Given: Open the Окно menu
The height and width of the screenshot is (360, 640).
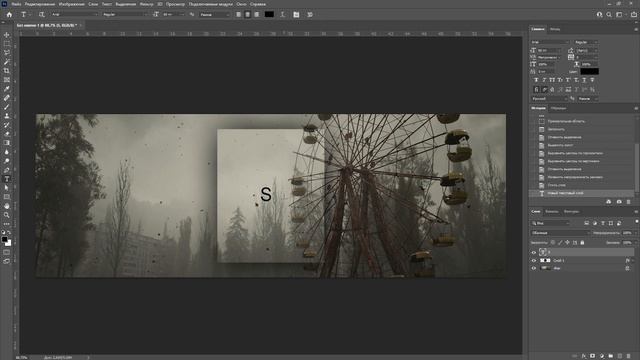Looking at the screenshot, I should [241, 4].
